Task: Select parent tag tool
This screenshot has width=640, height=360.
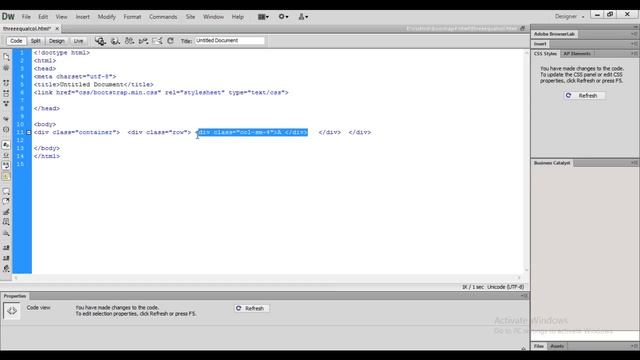Action: [x=6, y=119]
